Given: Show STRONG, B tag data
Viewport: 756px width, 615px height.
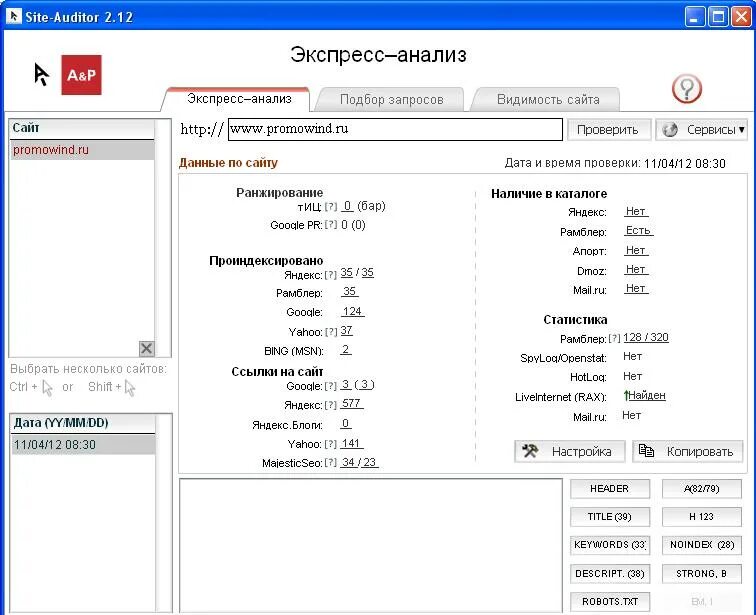Looking at the screenshot, I should 702,574.
